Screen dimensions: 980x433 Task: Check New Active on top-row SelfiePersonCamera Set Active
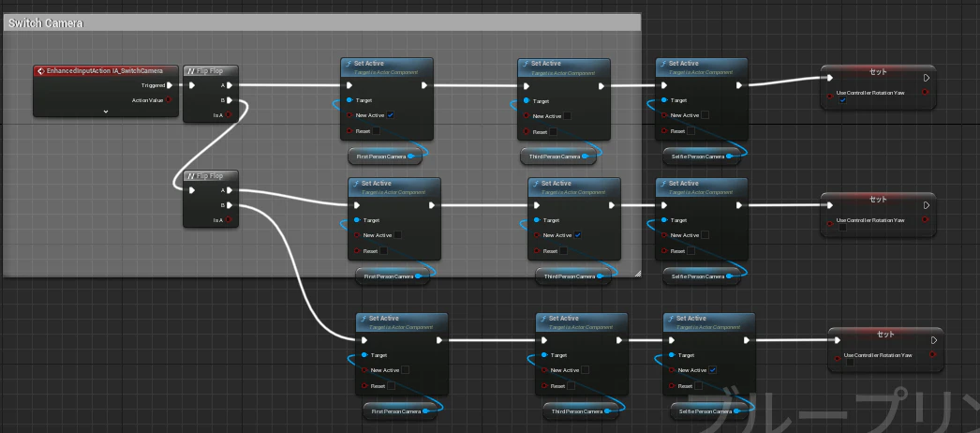click(x=705, y=115)
